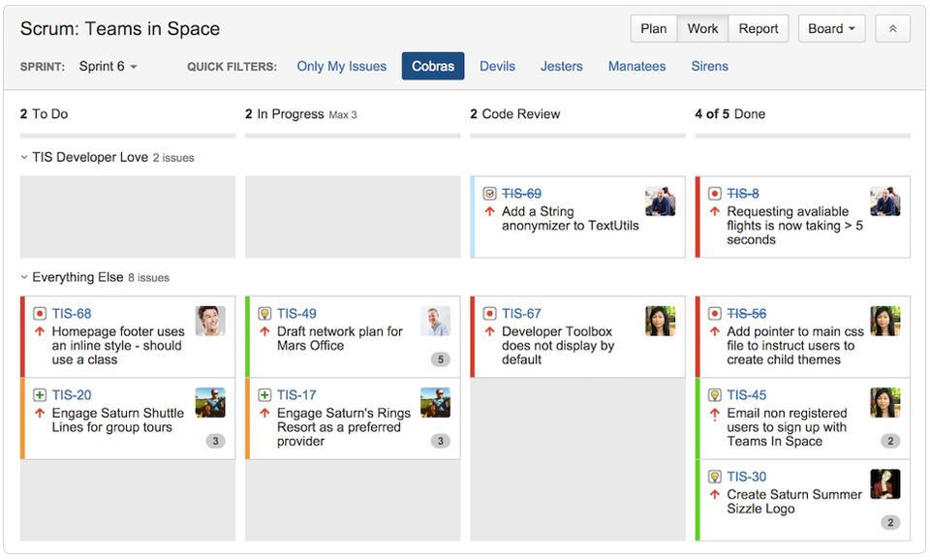930x560 pixels.
Task: Switch to Work mode
Action: click(x=703, y=28)
